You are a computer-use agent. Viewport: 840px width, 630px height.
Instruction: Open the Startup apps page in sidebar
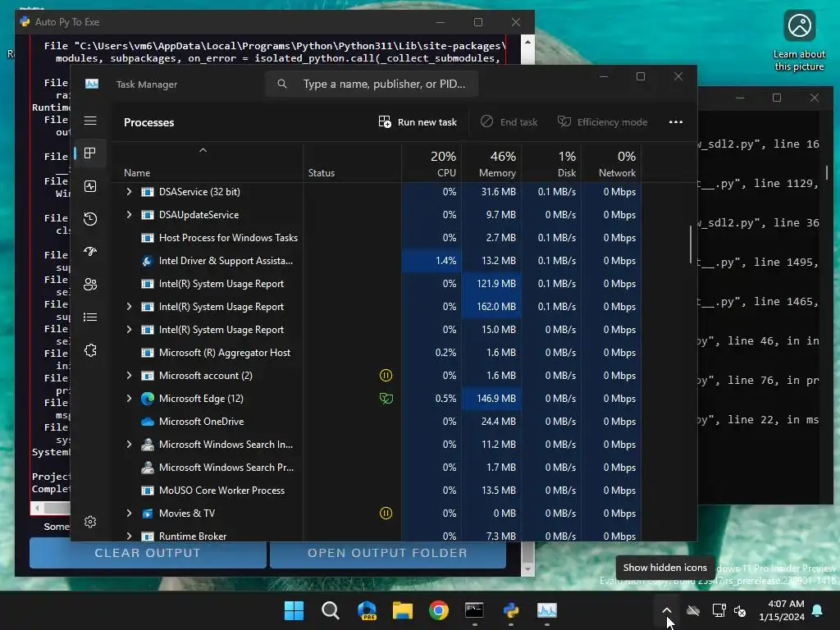coord(90,251)
